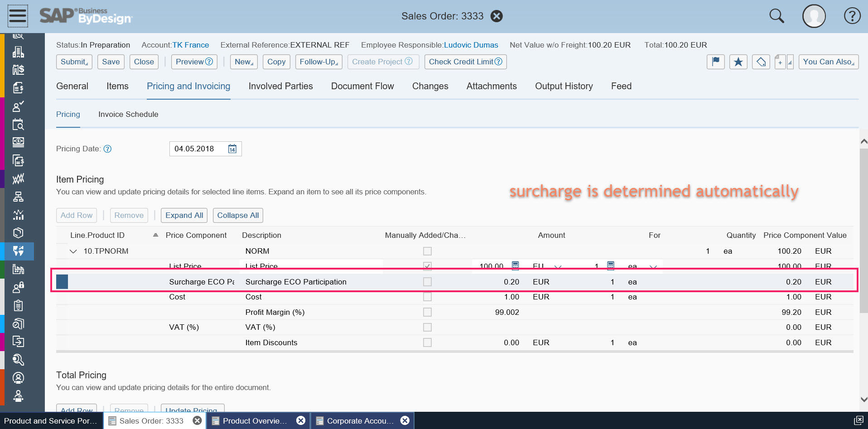Toggle checkbox for Surcharge ECO Participation row
This screenshot has height=429, width=868.
point(427,282)
